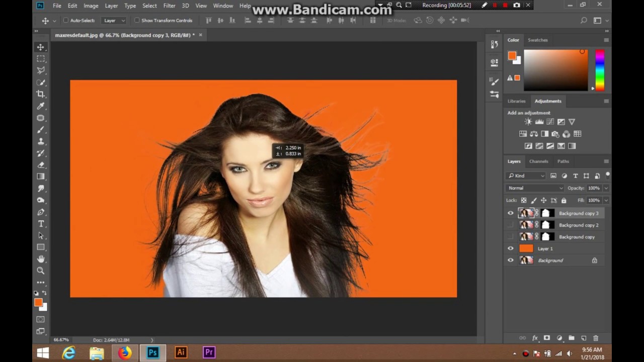Show Background copy 2 layer
The image size is (644, 362).
511,225
